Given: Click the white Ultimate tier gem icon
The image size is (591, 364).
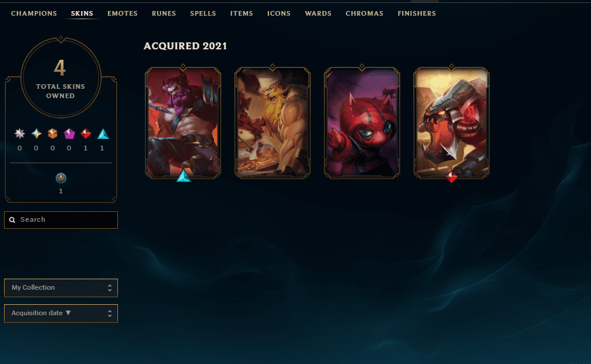Looking at the screenshot, I should click(20, 134).
